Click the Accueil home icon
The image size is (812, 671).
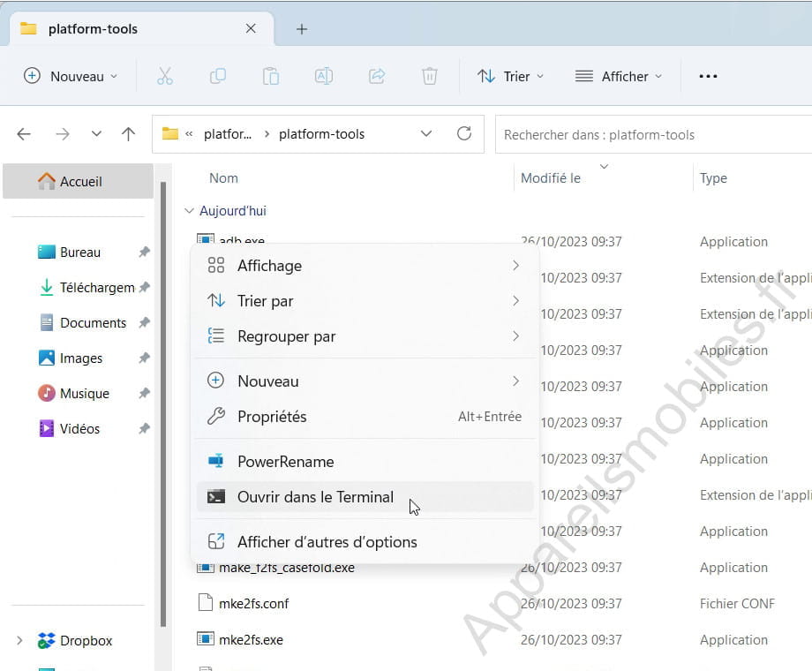coord(47,181)
